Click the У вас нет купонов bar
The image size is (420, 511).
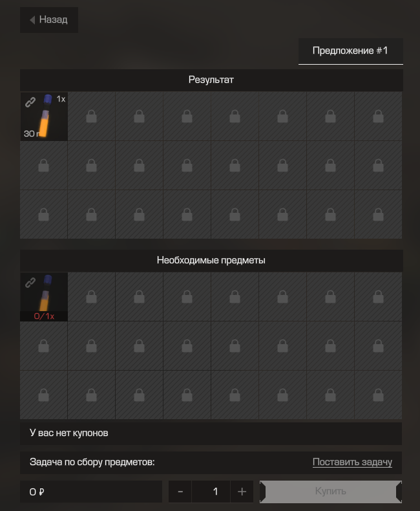(x=211, y=433)
